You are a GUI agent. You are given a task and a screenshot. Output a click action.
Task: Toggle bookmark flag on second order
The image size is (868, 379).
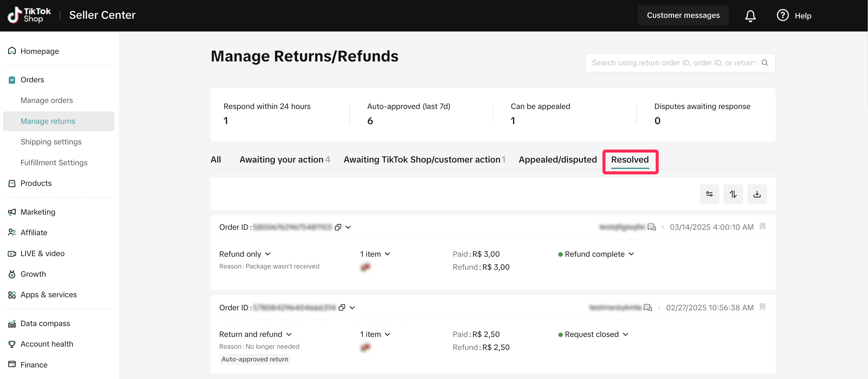(x=762, y=307)
